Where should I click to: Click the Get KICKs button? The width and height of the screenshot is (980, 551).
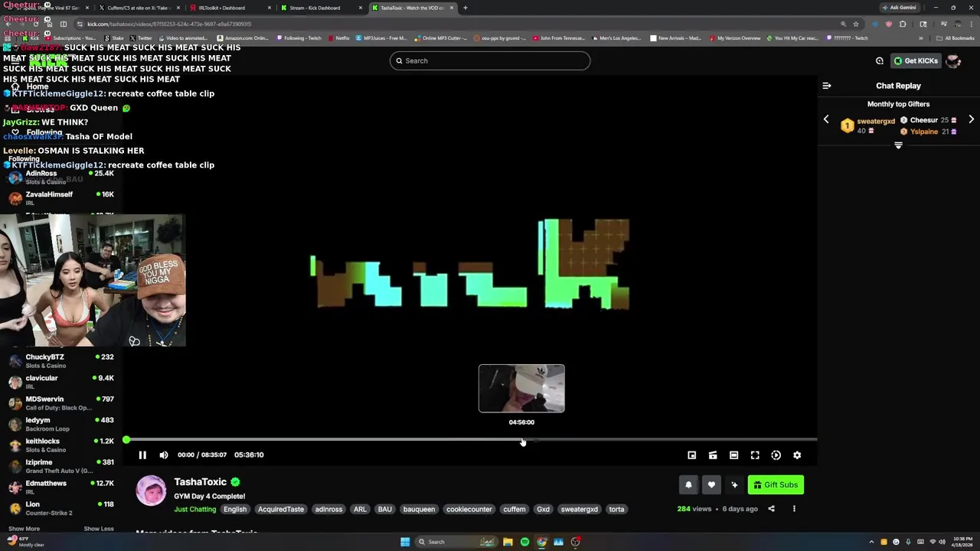point(916,61)
